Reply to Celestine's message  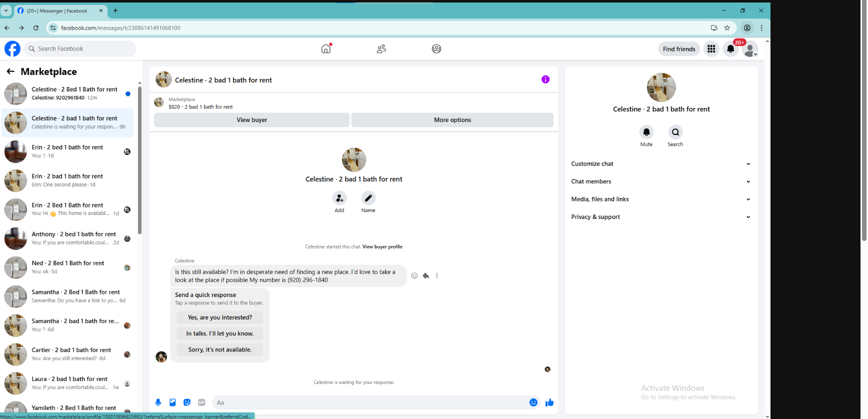point(426,275)
